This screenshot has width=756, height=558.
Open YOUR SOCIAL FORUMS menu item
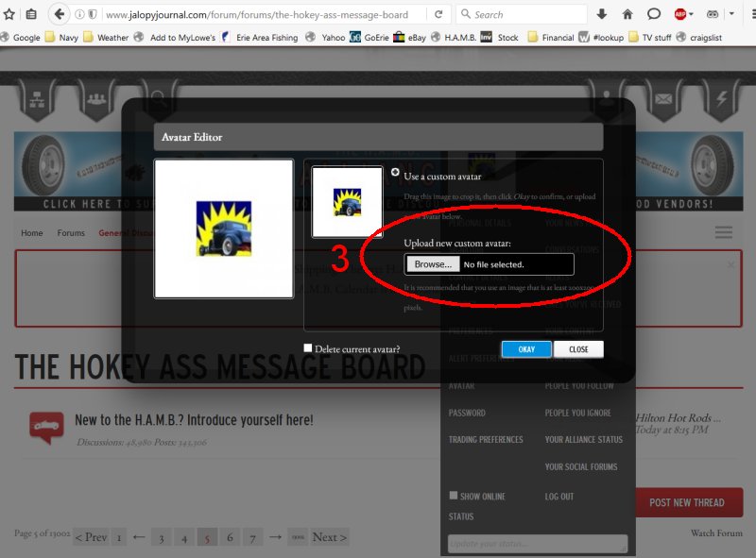point(581,466)
